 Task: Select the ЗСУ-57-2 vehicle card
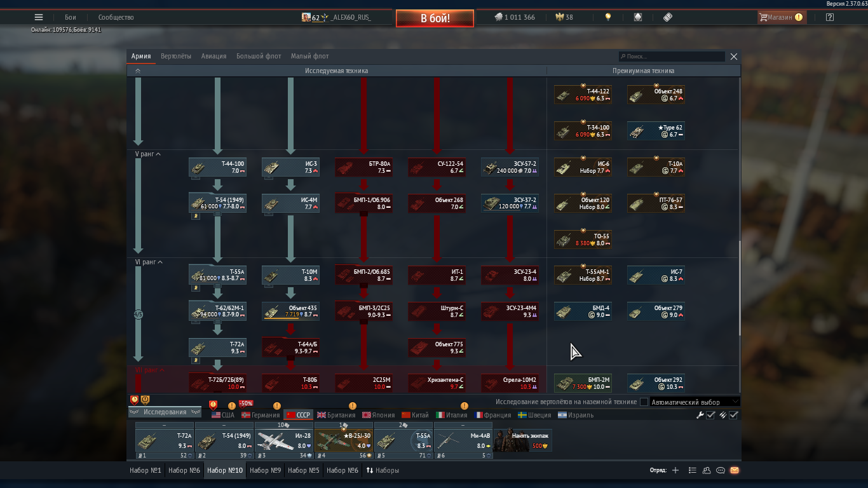[510, 167]
